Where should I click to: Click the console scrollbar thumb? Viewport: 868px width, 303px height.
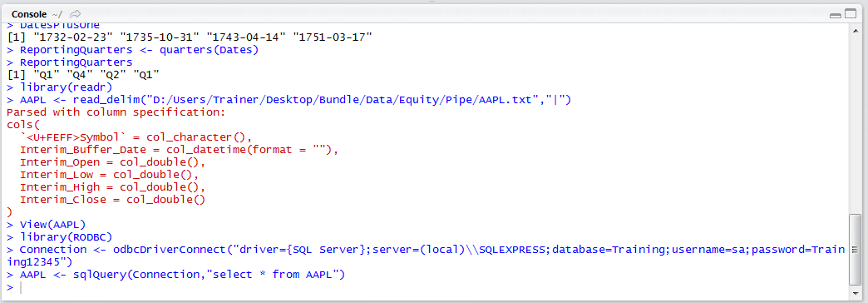(856, 251)
